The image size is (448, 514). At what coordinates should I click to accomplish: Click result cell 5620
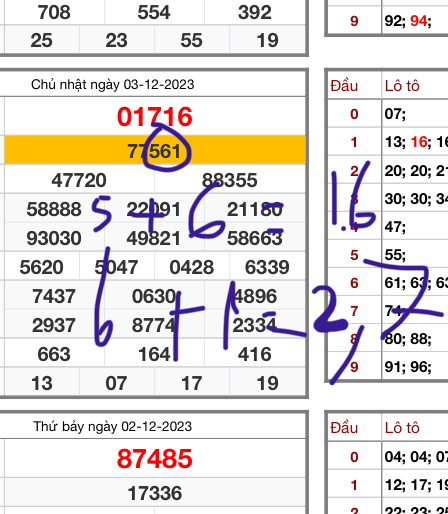[x=41, y=267]
